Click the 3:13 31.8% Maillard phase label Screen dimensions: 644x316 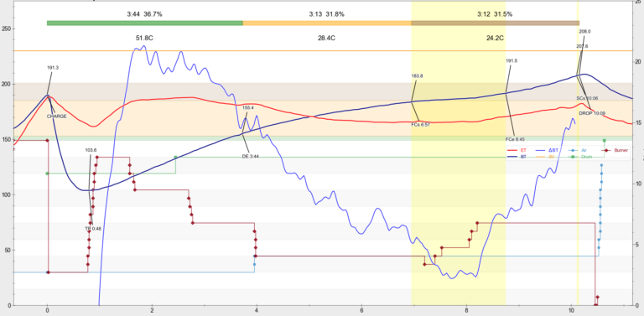tap(327, 14)
